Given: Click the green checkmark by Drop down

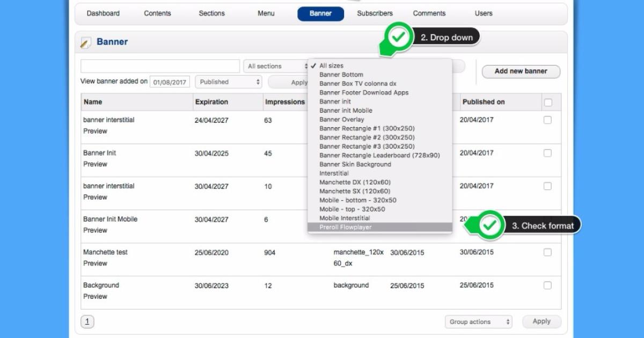Looking at the screenshot, I should coord(398,37).
